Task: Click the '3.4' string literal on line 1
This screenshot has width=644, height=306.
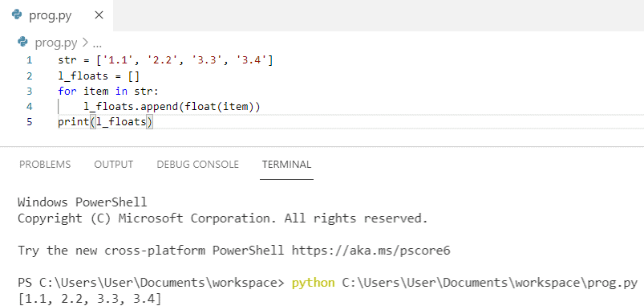Action: 251,60
